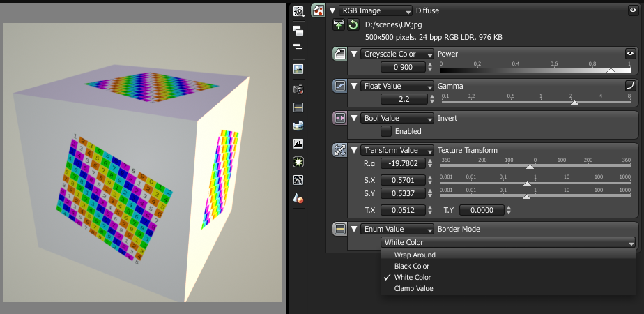644x314 pixels.
Task: Reload the UV.jpg image with refresh icon
Action: [353, 24]
